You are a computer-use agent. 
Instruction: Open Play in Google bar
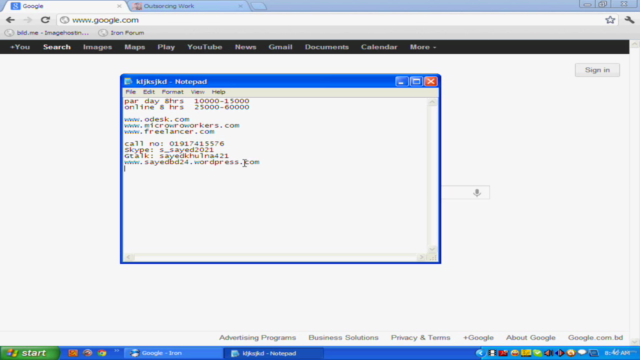point(166,47)
